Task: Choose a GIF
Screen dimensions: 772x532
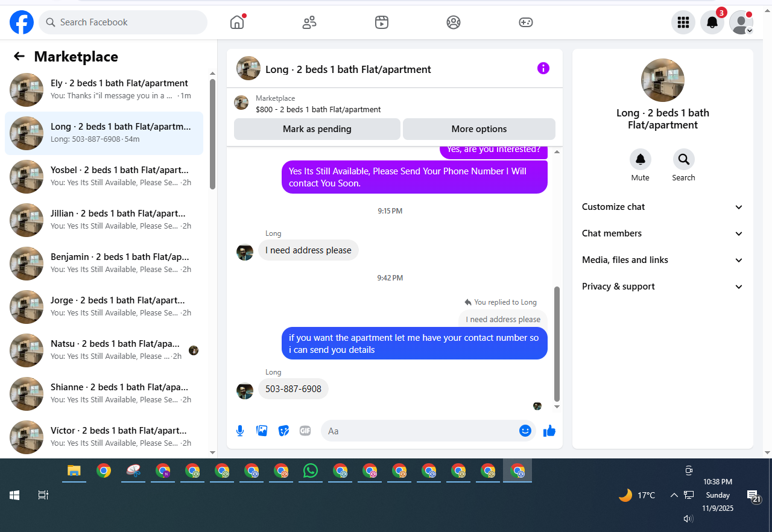Action: [x=305, y=431]
